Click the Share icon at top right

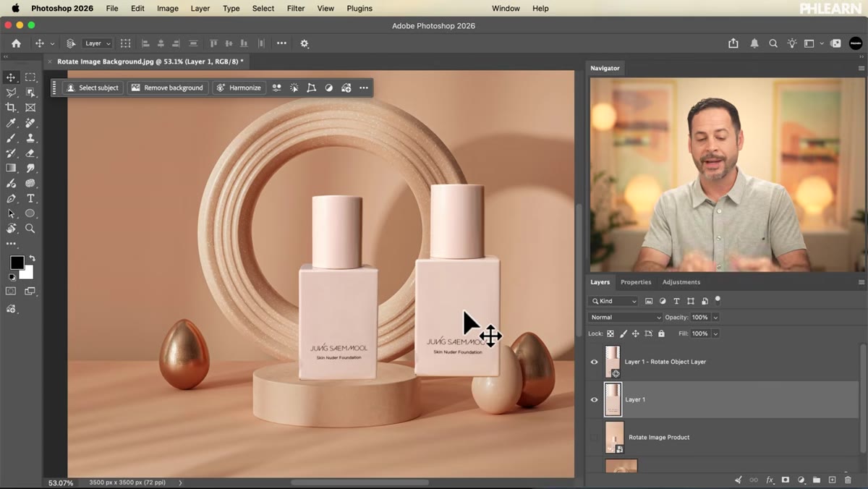[733, 43]
